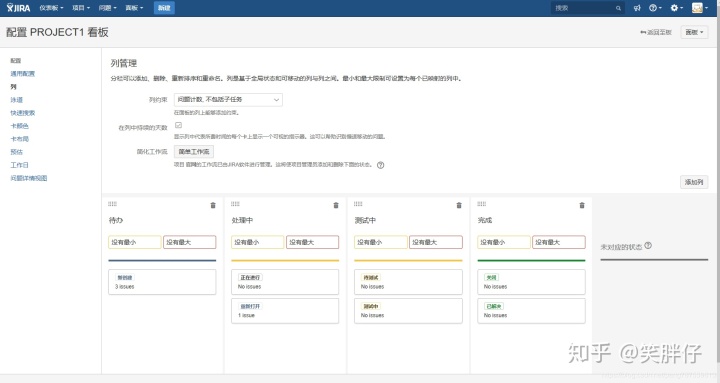Screen dimensions: 720x383
Task: Click the 简单工作流 simplify workflow button
Action: 194,152
